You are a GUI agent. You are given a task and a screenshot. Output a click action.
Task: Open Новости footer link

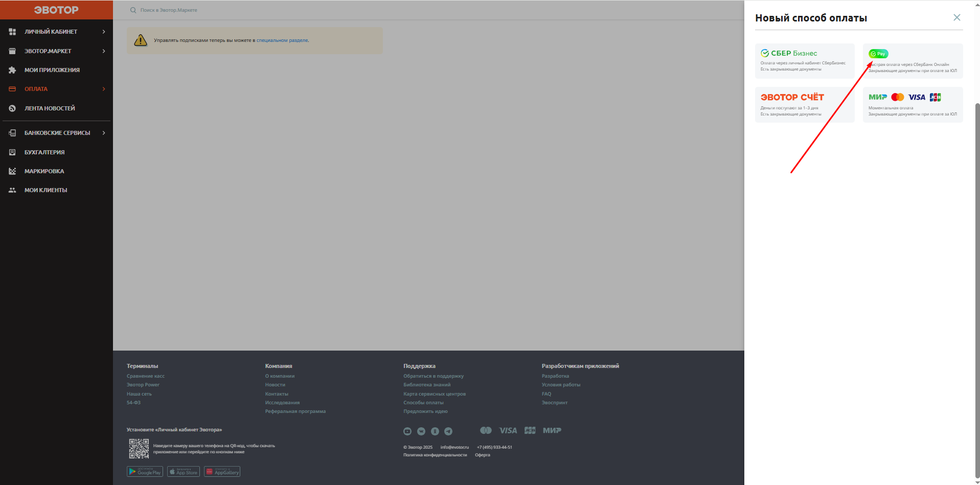pos(275,385)
